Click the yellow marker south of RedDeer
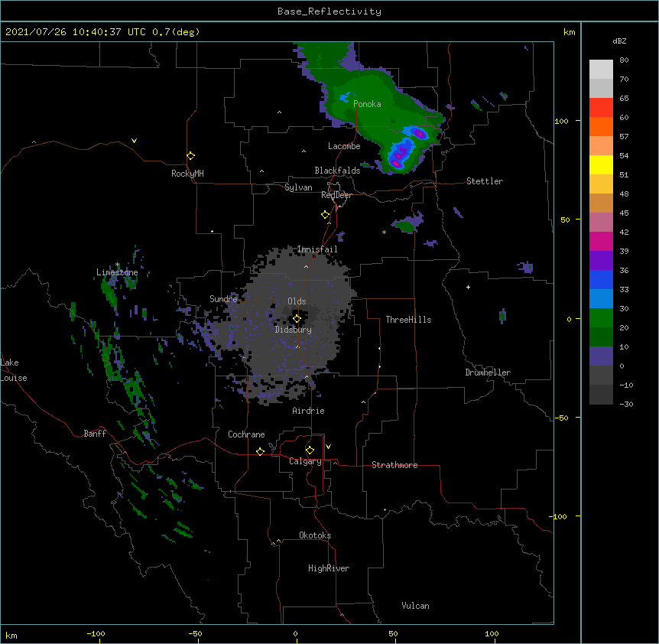This screenshot has width=659, height=644. point(326,215)
